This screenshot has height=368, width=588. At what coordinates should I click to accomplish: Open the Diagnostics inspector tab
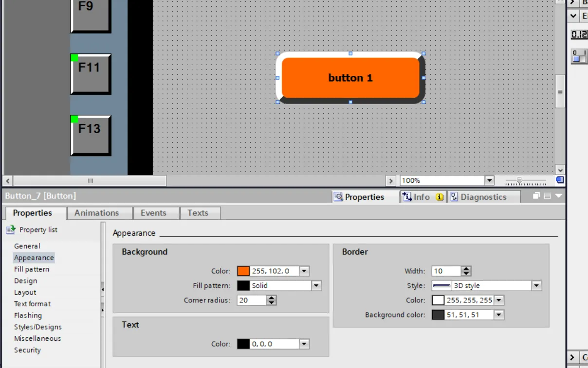point(483,197)
